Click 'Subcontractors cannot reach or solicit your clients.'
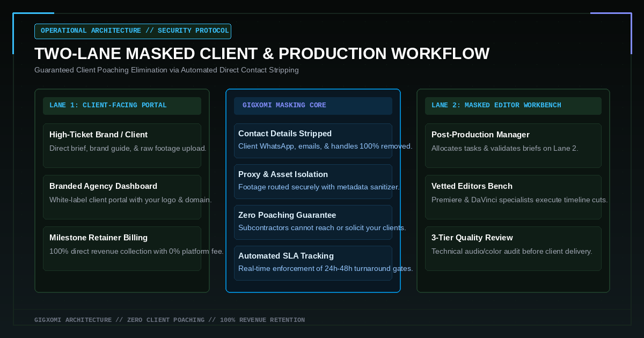The height and width of the screenshot is (338, 644). coord(322,228)
